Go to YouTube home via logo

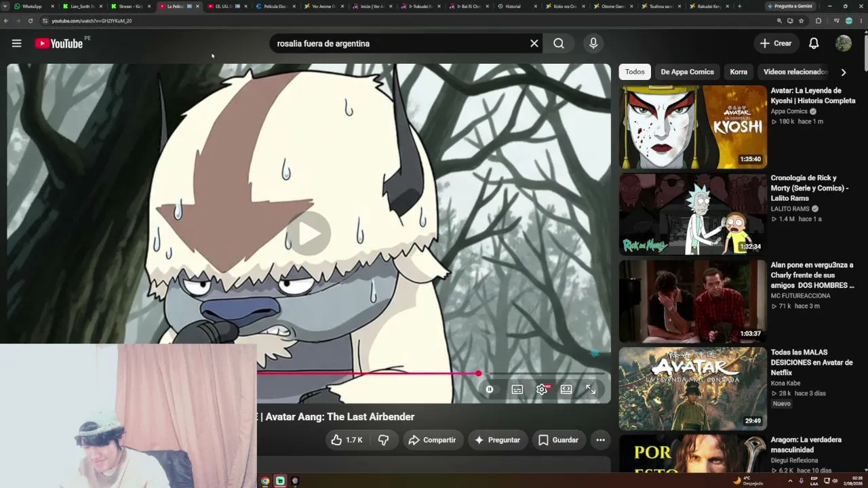[58, 43]
